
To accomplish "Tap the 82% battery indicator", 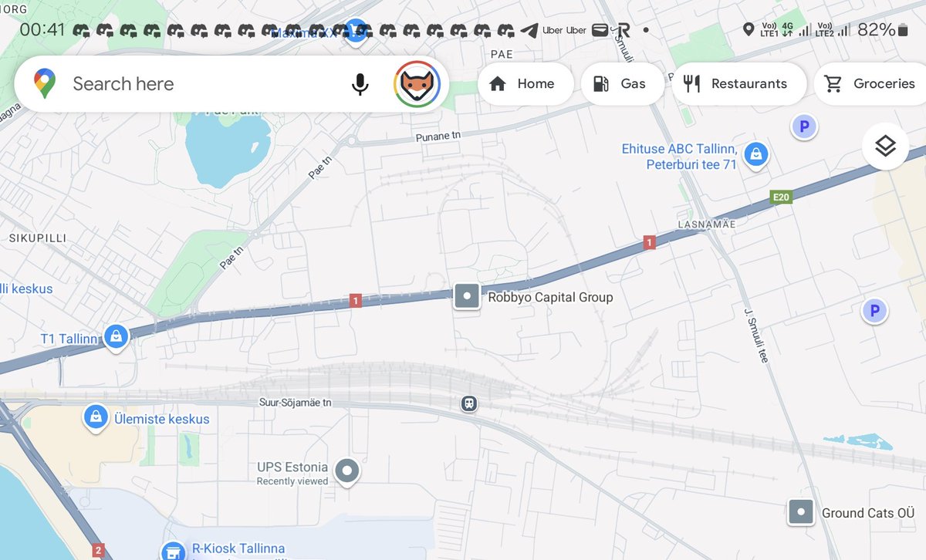I will click(x=883, y=30).
